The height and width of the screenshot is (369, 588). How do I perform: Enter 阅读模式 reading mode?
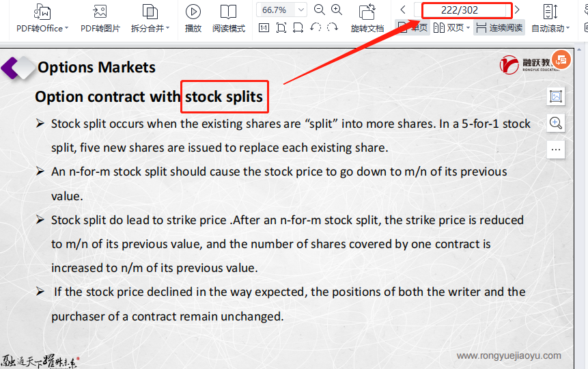point(228,18)
